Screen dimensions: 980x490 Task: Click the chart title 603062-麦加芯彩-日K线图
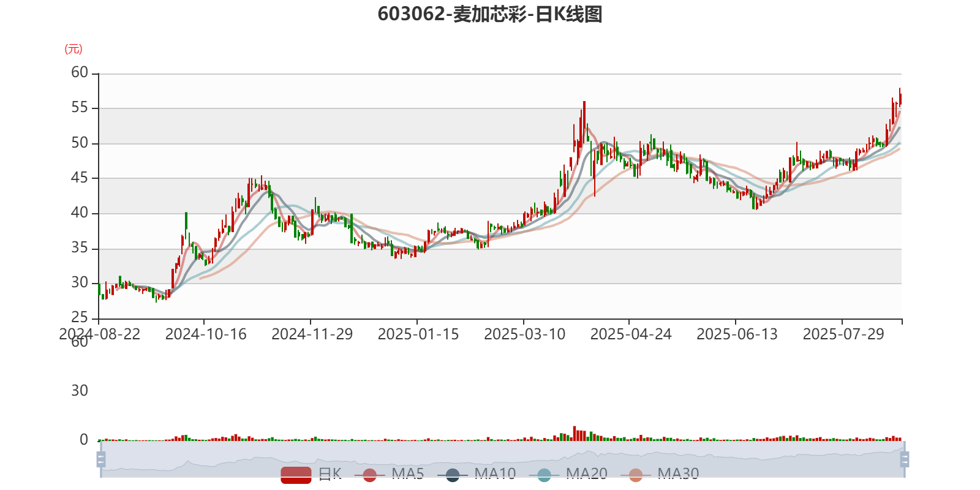pos(490,14)
